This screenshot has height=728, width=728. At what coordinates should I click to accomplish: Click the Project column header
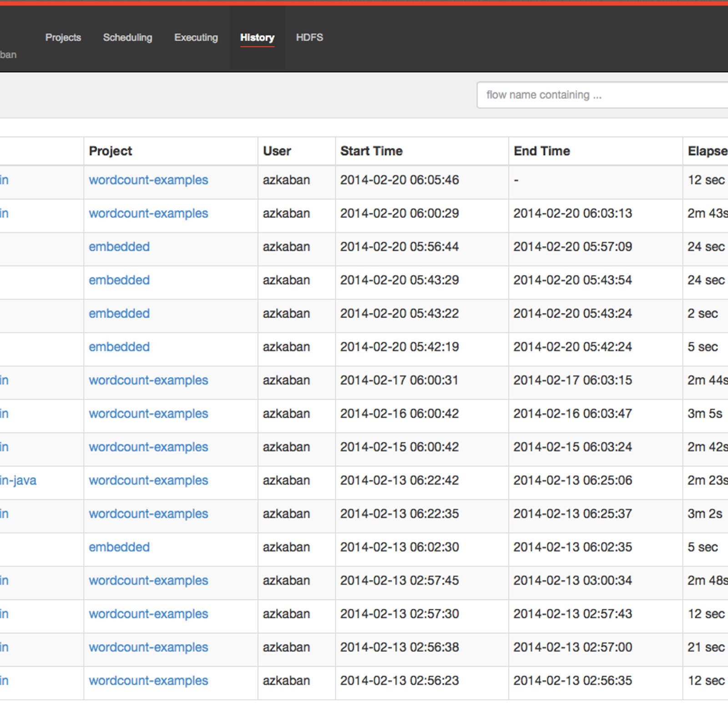point(111,151)
